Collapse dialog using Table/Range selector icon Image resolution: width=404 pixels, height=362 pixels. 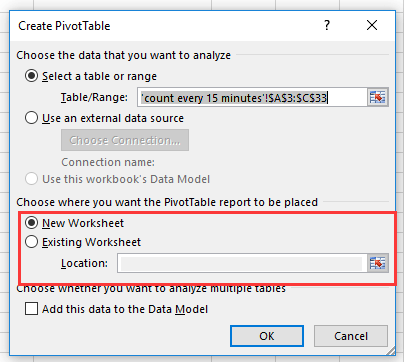[377, 97]
